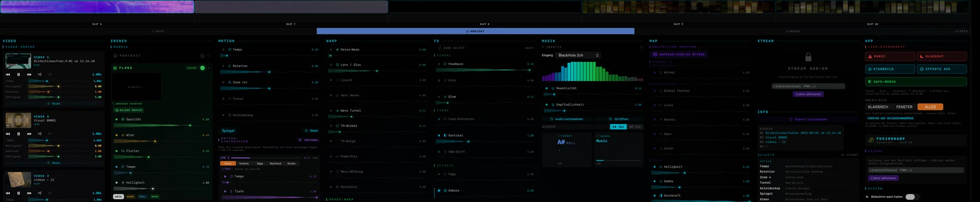Image resolution: width=980 pixels, height=202 pixels.
Task: Select Rechteck LFO waveform
Action: click(275, 163)
